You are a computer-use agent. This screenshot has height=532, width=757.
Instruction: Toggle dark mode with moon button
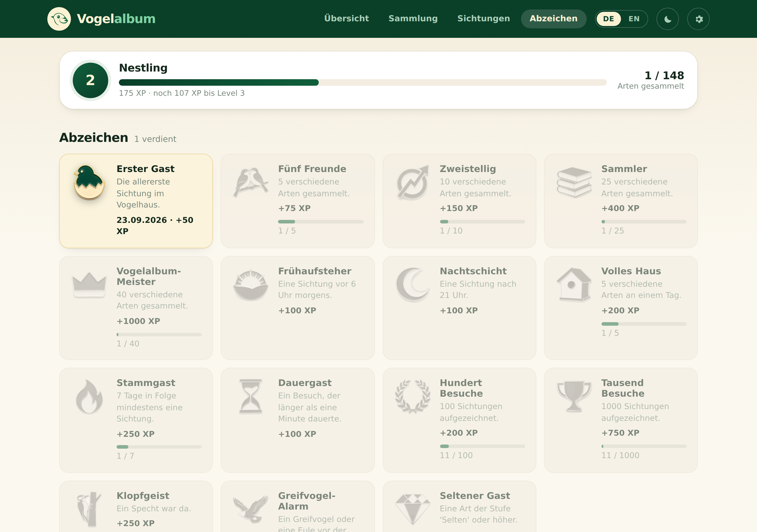(x=668, y=19)
